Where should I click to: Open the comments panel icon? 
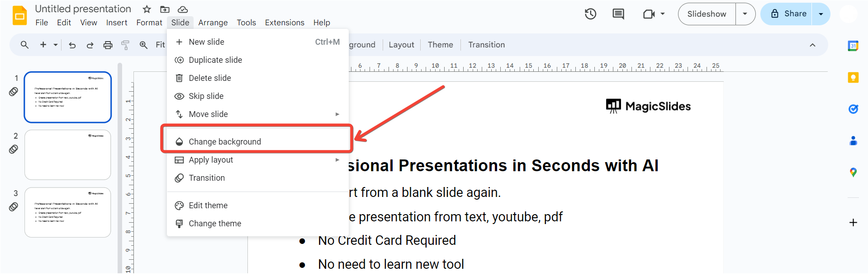618,14
